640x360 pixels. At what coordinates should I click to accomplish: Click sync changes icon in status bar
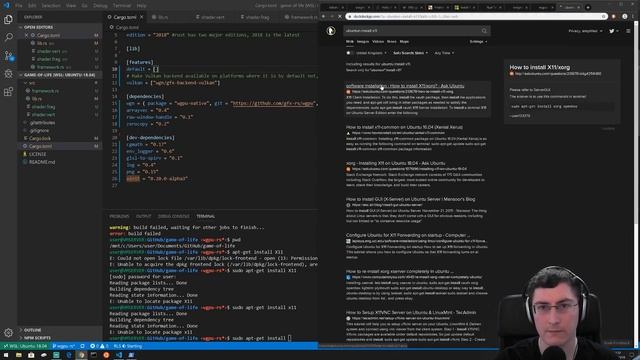pyautogui.click(x=82, y=346)
